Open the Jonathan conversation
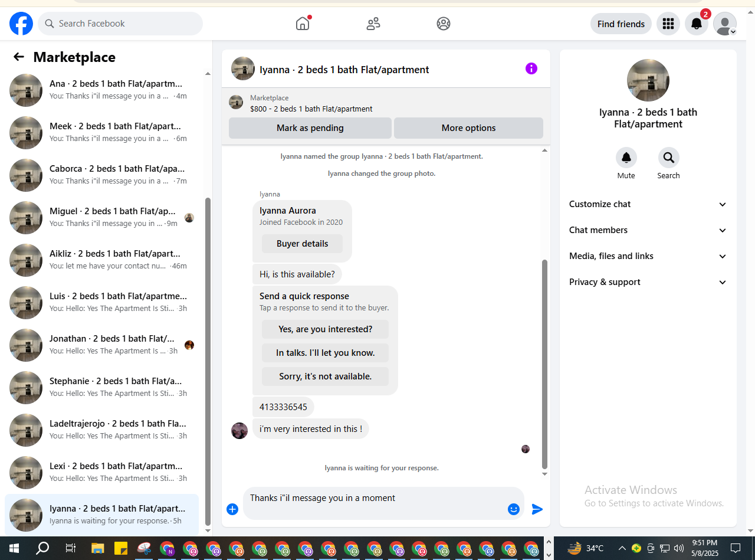755x560 pixels. pos(101,345)
